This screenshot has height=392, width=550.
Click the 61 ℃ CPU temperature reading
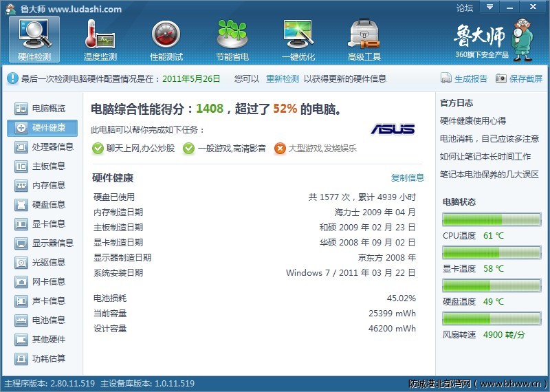coord(493,235)
